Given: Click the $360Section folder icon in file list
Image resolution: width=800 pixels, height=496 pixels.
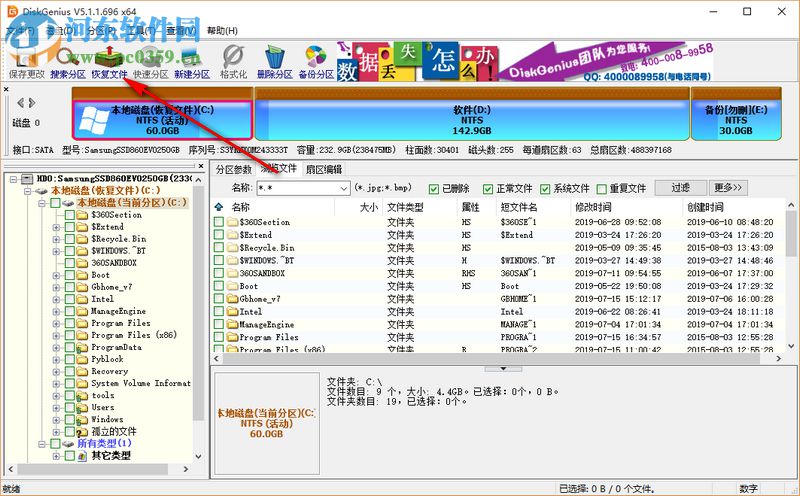Looking at the screenshot, I should 233,222.
